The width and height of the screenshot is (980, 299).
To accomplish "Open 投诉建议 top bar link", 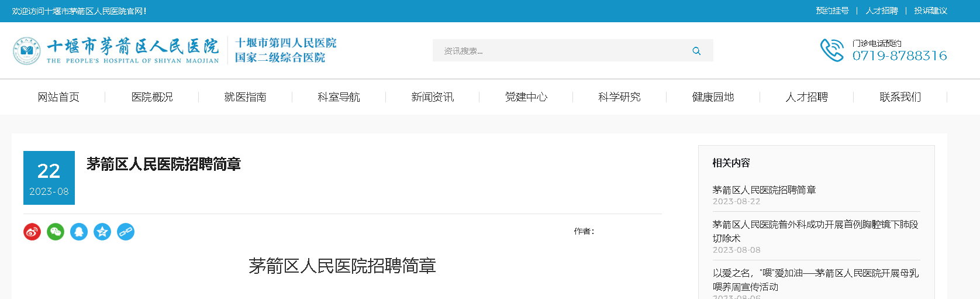I will coord(931,11).
